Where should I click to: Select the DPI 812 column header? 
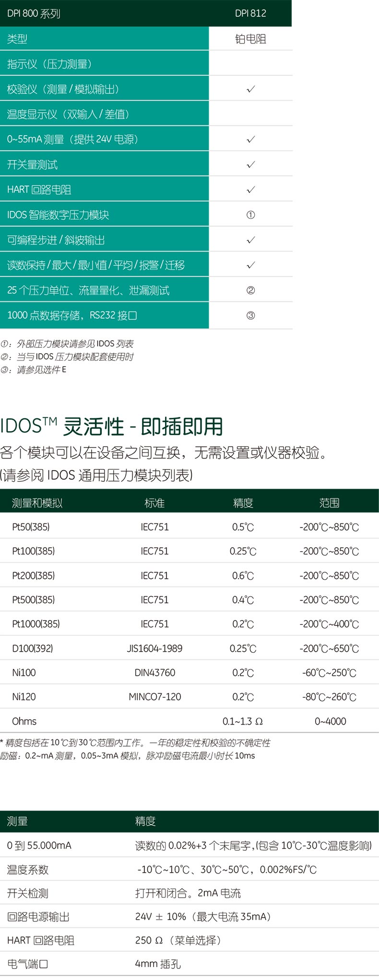coord(250,13)
